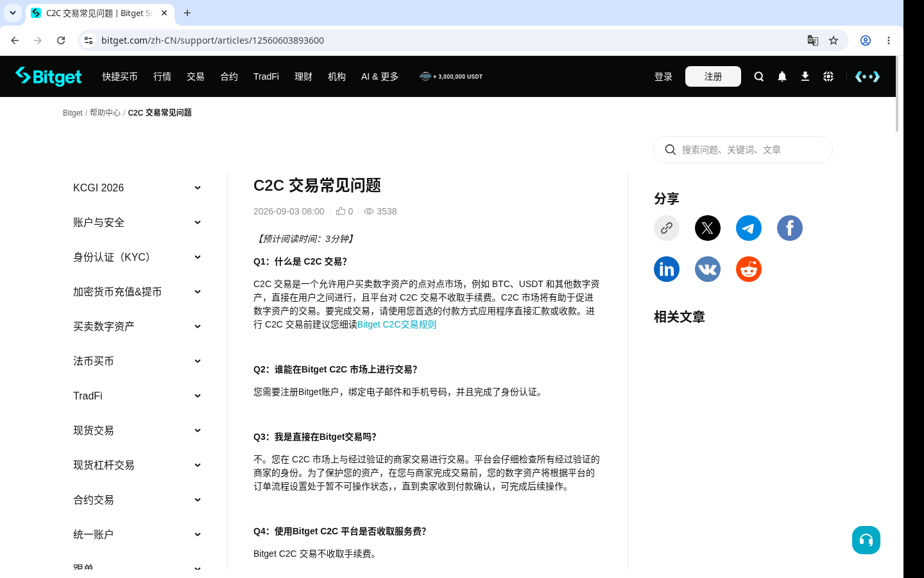Like the article with thumbs-up icon
Screen dimensions: 924x578
pyautogui.click(x=341, y=211)
